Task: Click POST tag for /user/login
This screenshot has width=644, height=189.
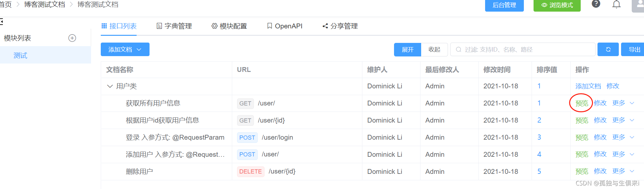Action: click(x=247, y=137)
